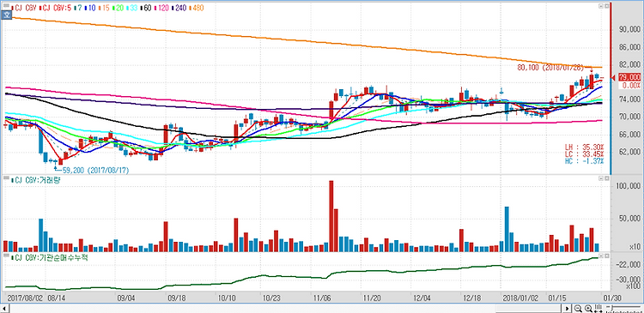Minimize the price chart pane
The height and width of the screenshot is (313, 644).
coord(601,6)
